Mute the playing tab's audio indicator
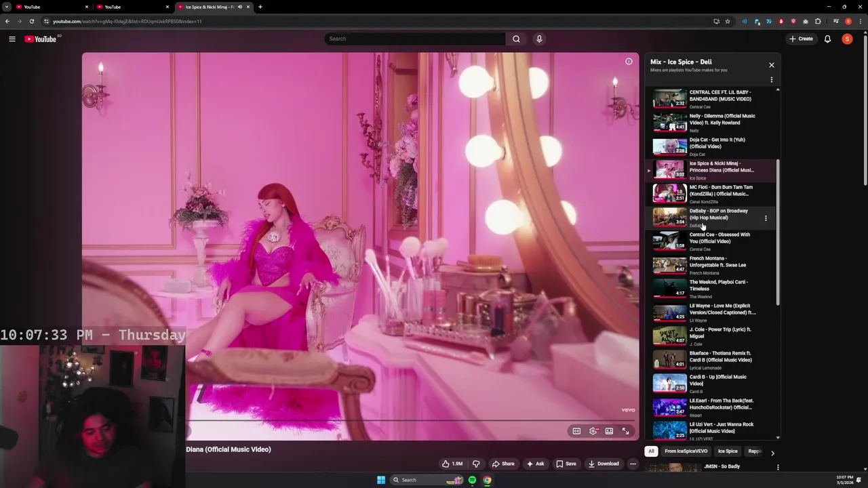 pyautogui.click(x=239, y=7)
